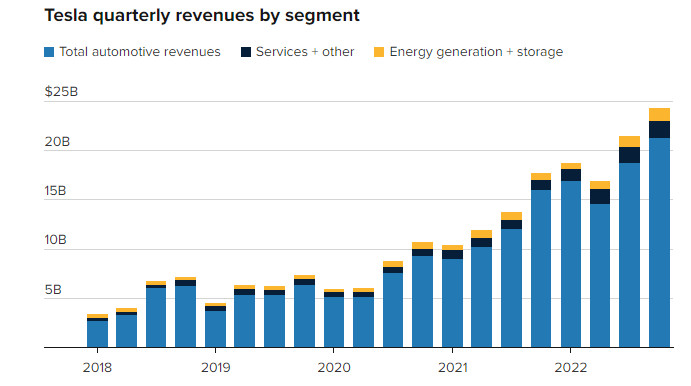Click the 2019 x-axis label
This screenshot has height=386, width=691.
(215, 367)
